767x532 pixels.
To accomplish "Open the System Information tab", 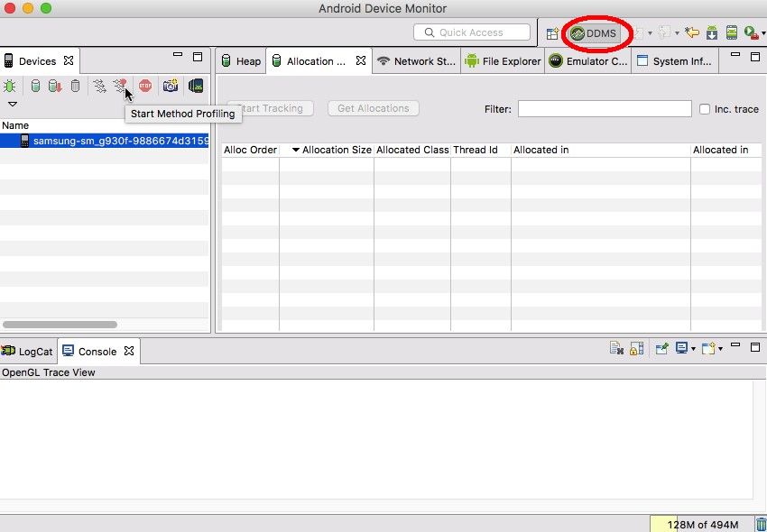I will click(675, 61).
